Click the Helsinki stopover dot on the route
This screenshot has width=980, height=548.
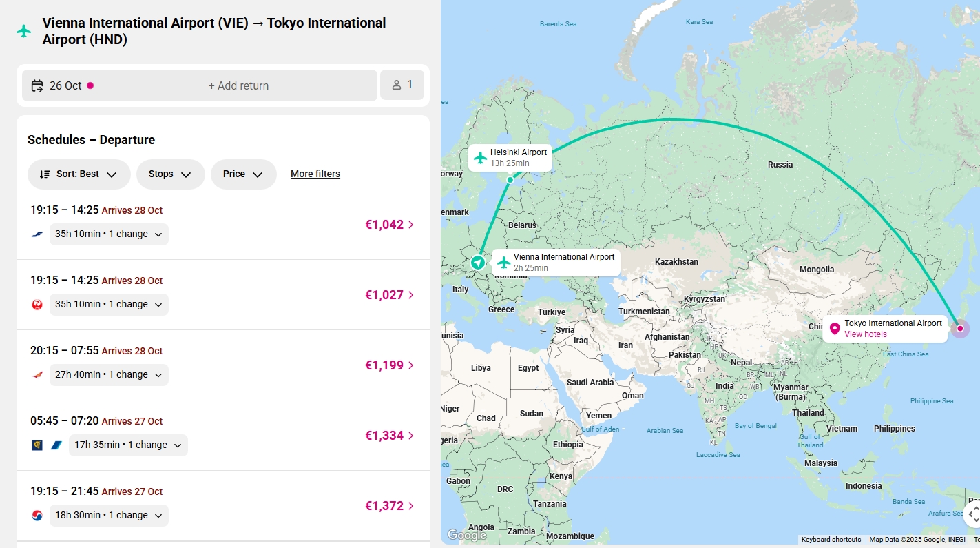[x=510, y=180]
